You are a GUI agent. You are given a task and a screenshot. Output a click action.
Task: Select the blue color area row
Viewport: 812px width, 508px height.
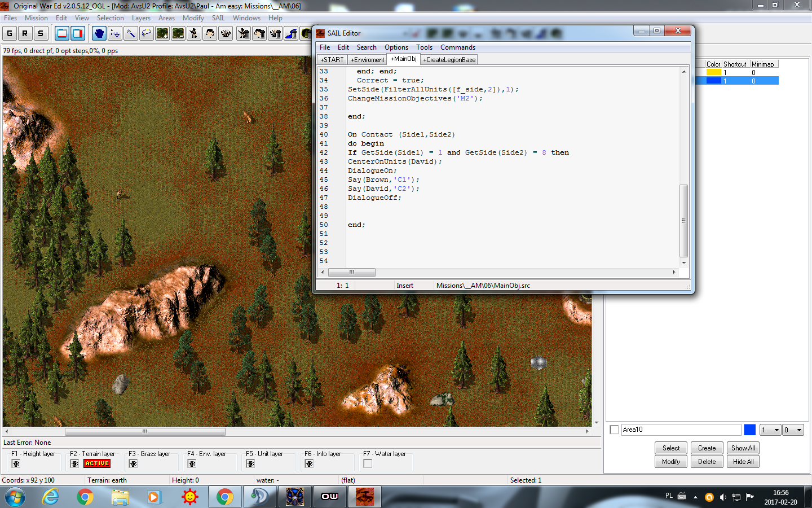click(x=736, y=81)
